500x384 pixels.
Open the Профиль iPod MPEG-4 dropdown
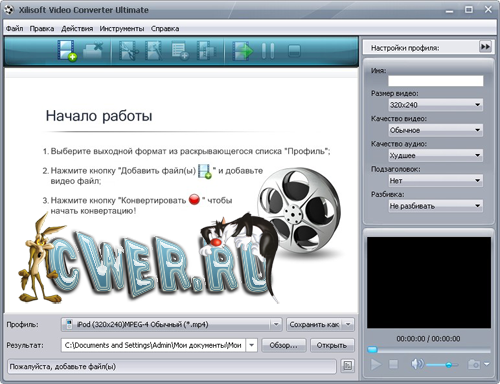[x=171, y=324]
